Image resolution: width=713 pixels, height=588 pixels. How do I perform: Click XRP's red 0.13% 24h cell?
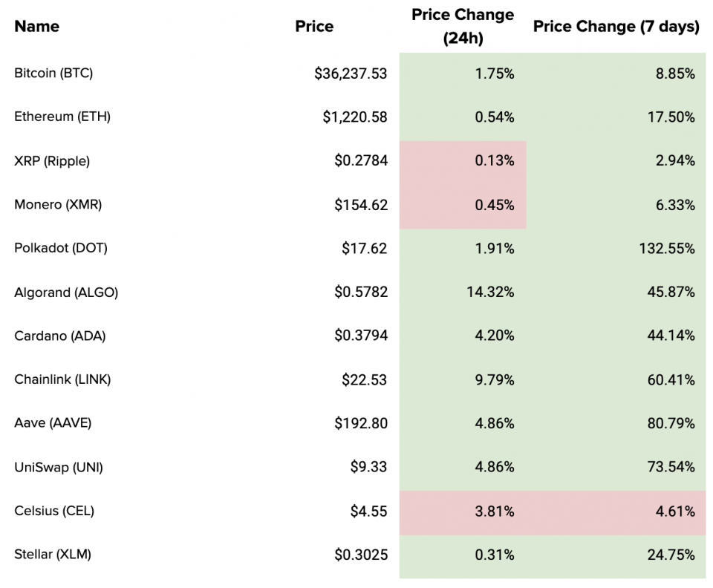tap(494, 161)
